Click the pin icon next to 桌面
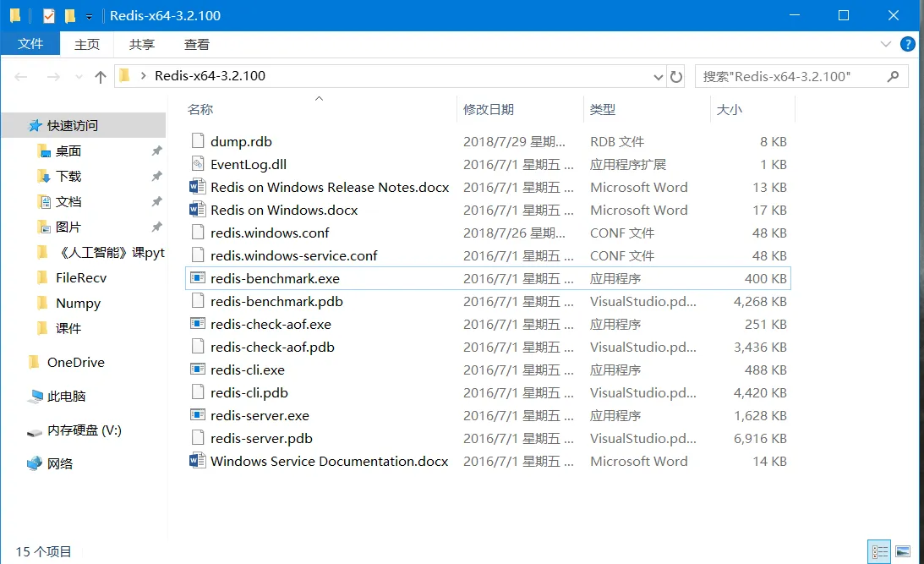The image size is (924, 564). tap(156, 151)
